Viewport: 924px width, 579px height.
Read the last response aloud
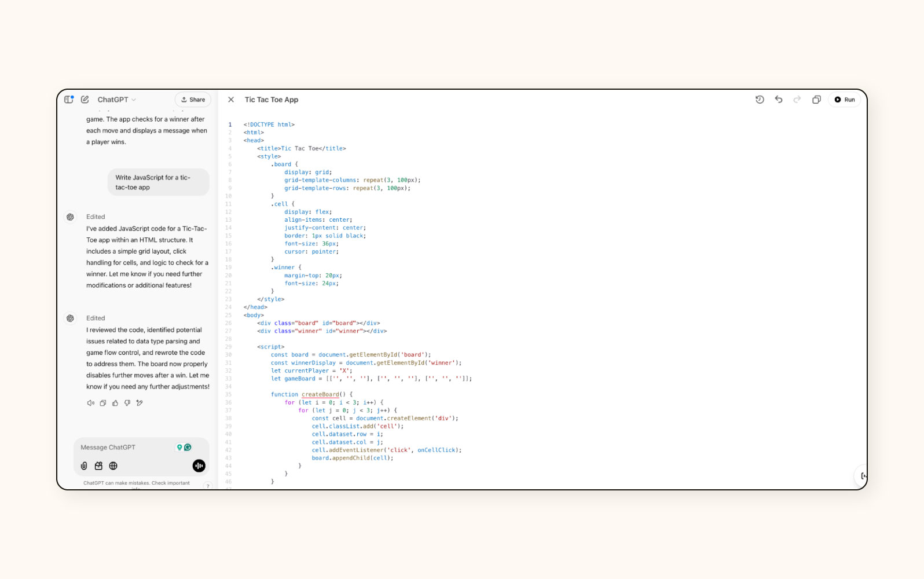[x=91, y=403]
